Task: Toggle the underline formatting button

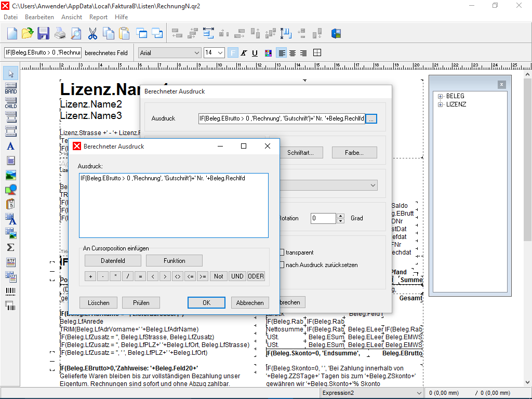Action: [255, 53]
